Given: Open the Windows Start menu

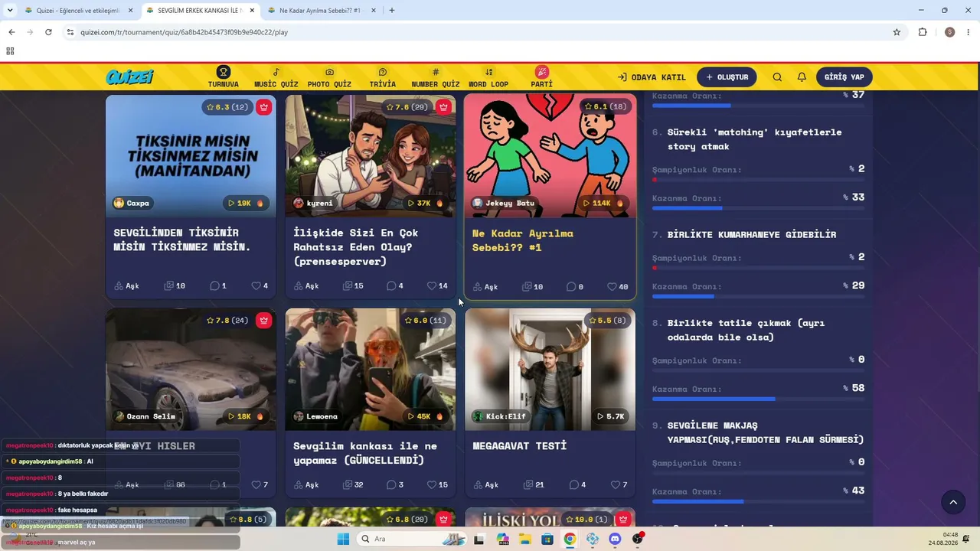Looking at the screenshot, I should (342, 539).
